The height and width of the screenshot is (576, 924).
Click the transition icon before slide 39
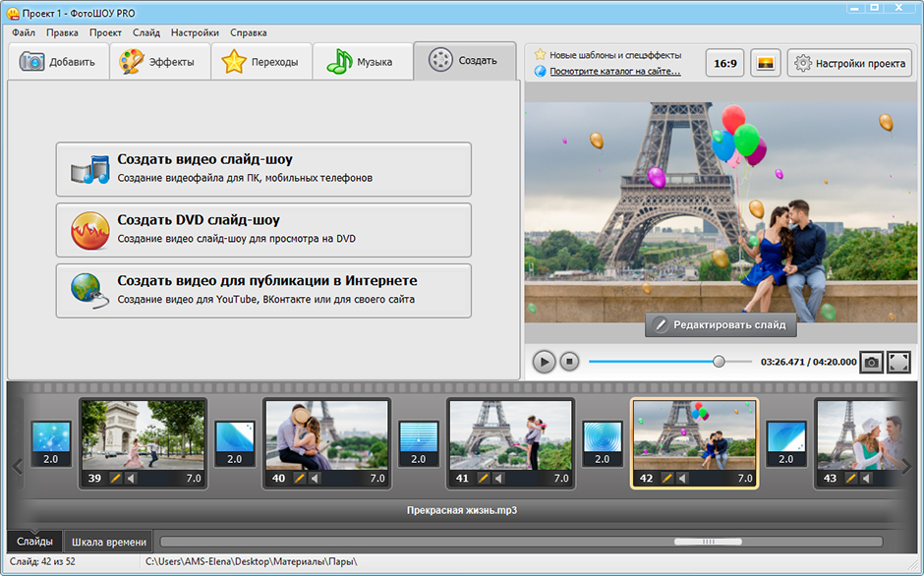pyautogui.click(x=51, y=443)
